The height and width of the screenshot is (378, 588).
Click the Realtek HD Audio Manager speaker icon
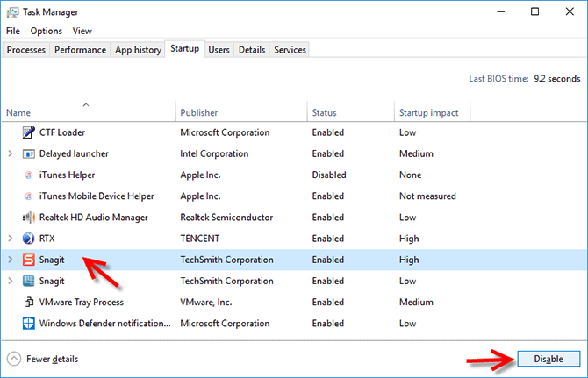(x=28, y=218)
